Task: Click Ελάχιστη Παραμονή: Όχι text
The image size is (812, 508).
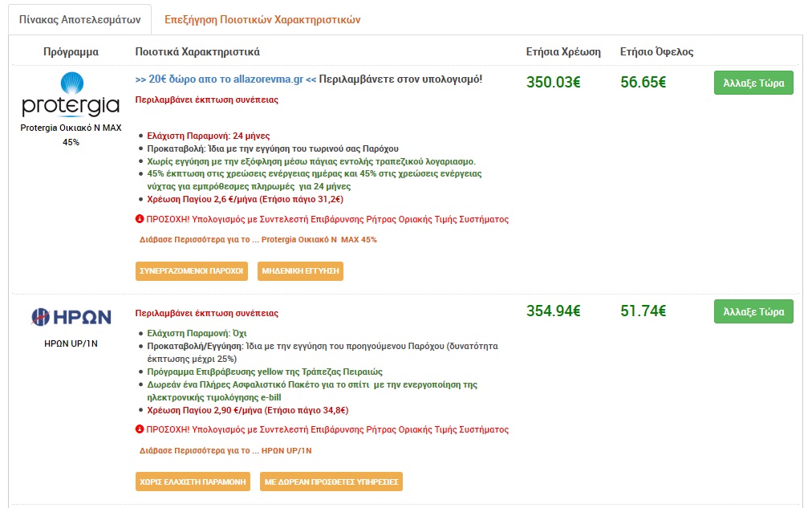Action: coord(197,333)
